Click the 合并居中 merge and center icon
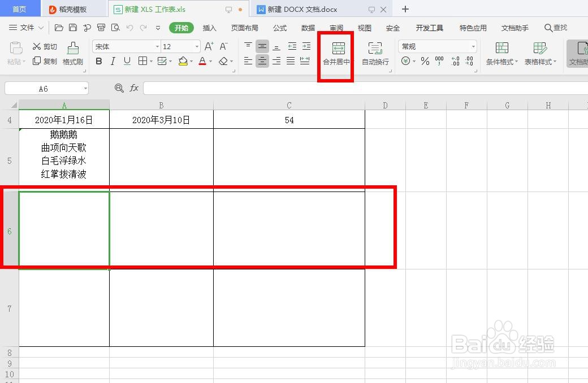 [338, 49]
